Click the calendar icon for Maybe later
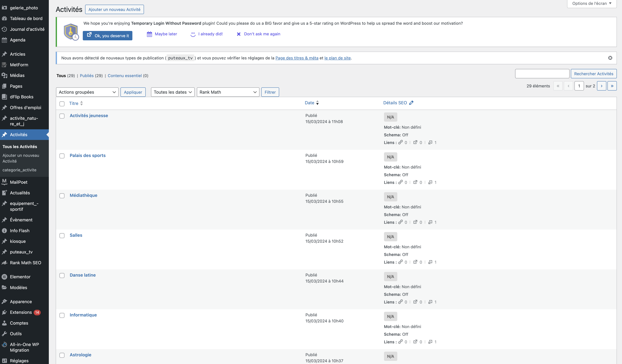Viewport: 622px width, 364px height. (x=149, y=34)
